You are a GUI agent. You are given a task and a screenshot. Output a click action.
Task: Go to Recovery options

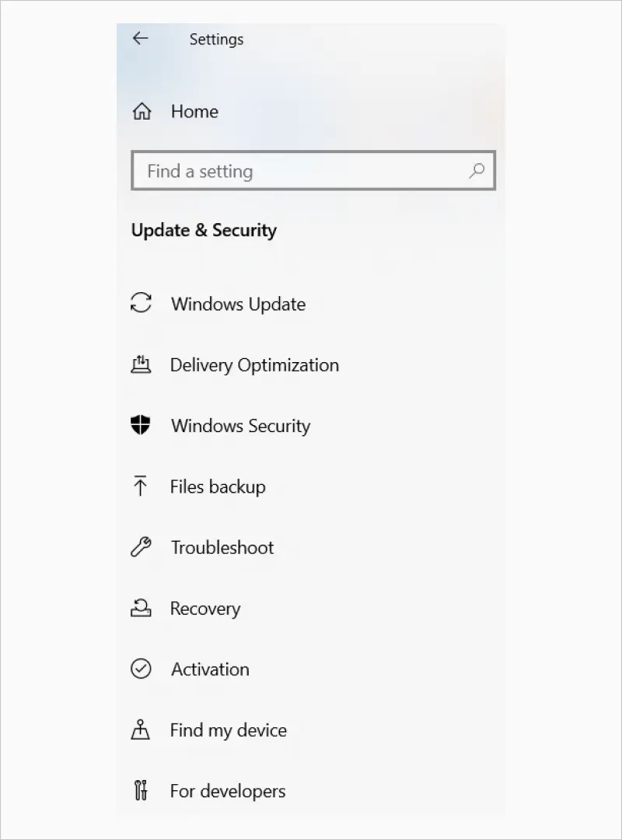[204, 608]
